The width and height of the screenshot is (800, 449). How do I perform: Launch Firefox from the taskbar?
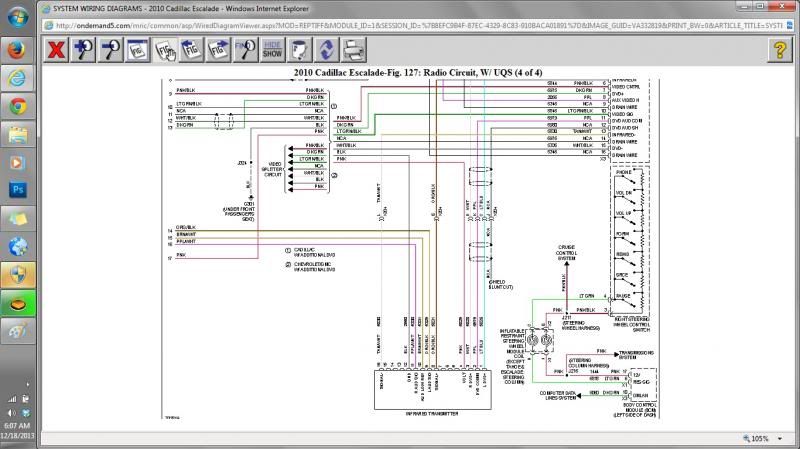click(x=17, y=50)
